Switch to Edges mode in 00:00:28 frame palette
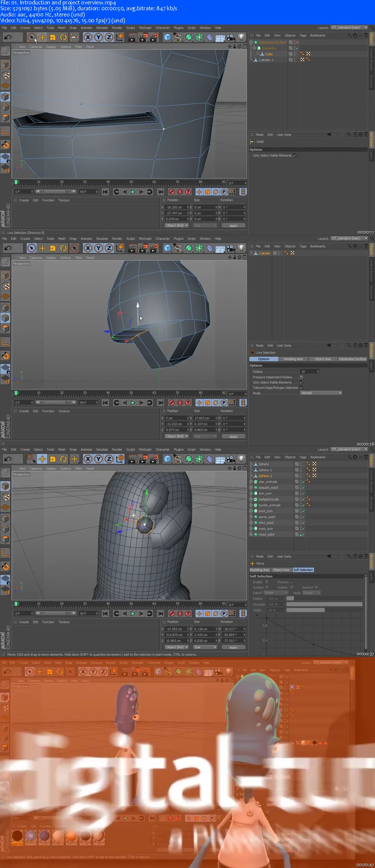Image resolution: width=375 pixels, height=868 pixels. [5, 318]
